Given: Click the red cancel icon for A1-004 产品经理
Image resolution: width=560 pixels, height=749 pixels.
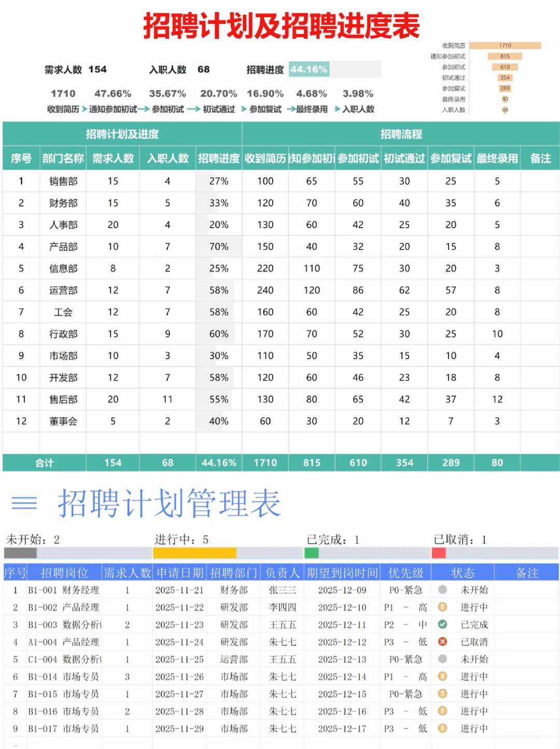Looking at the screenshot, I should pos(443,642).
